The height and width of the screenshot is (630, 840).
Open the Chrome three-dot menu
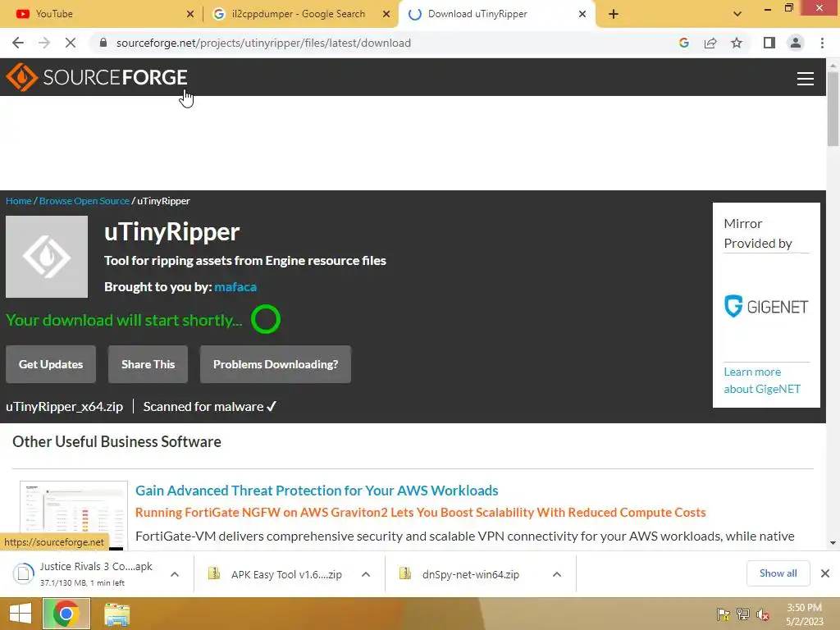tap(822, 43)
